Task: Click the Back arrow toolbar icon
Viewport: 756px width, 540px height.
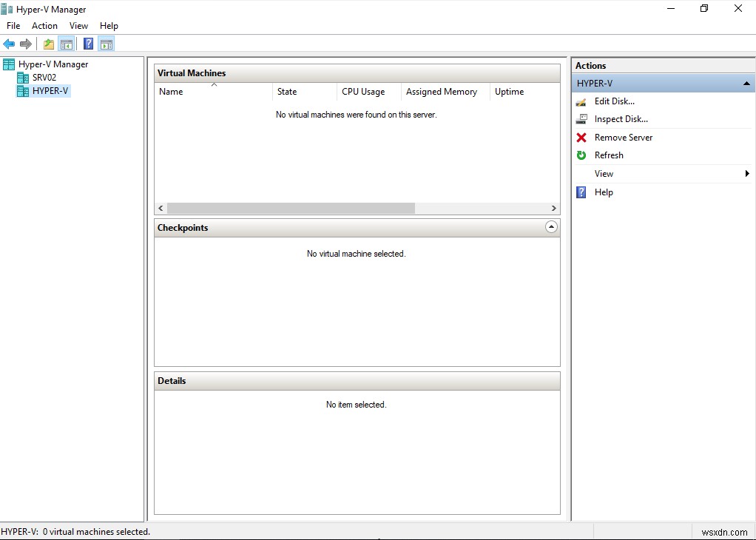Action: coord(9,44)
